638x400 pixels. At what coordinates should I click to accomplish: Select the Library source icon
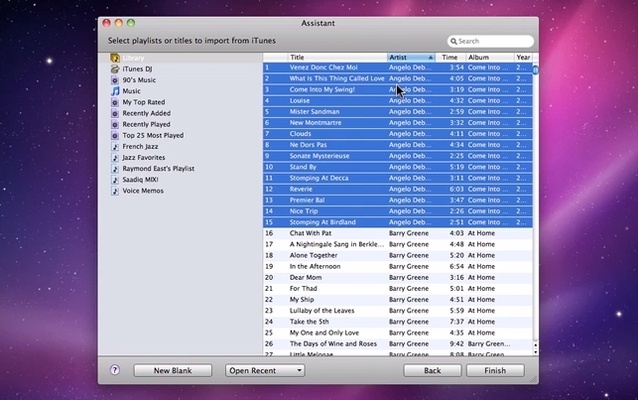[x=115, y=58]
